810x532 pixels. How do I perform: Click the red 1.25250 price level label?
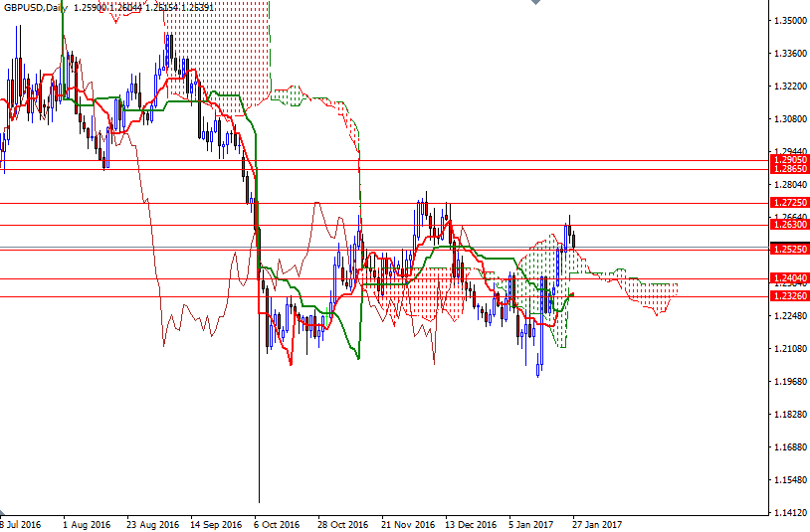789,250
